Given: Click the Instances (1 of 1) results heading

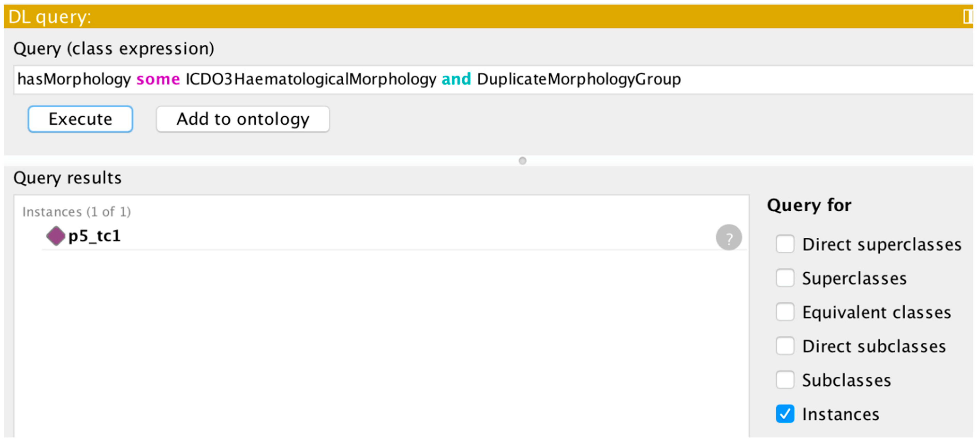Looking at the screenshot, I should [x=77, y=212].
